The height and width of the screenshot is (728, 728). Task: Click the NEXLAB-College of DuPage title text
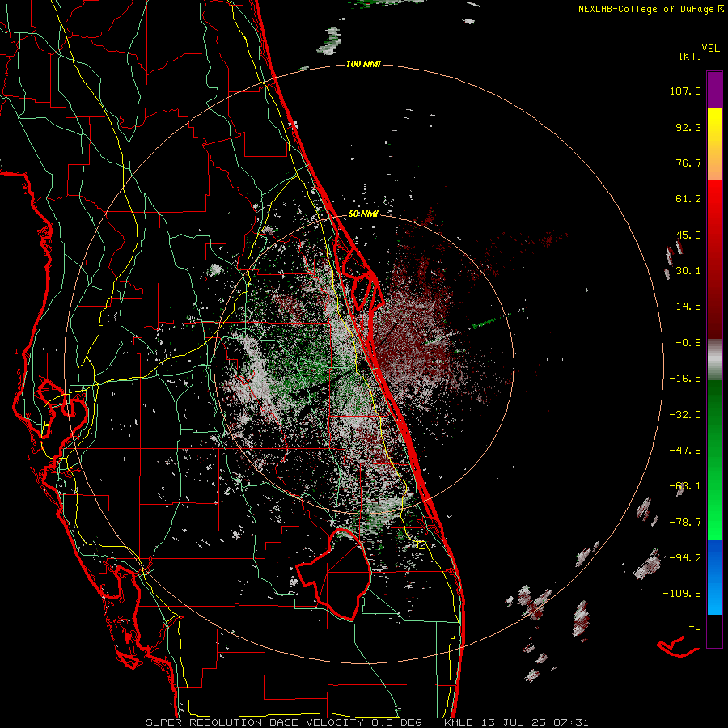(x=646, y=9)
